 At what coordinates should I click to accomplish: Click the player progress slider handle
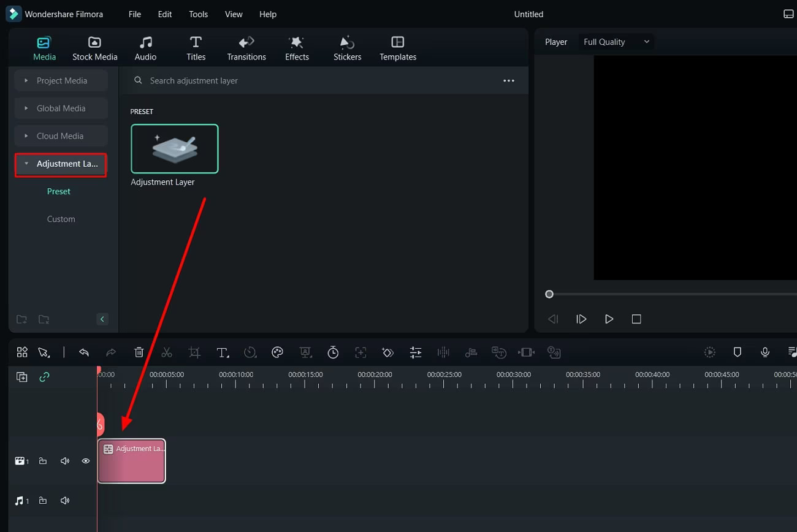(x=549, y=294)
